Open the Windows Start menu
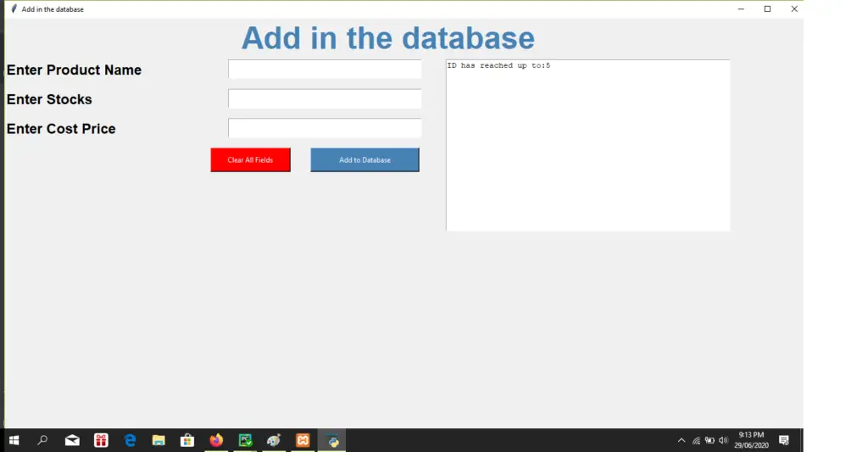 pos(14,440)
